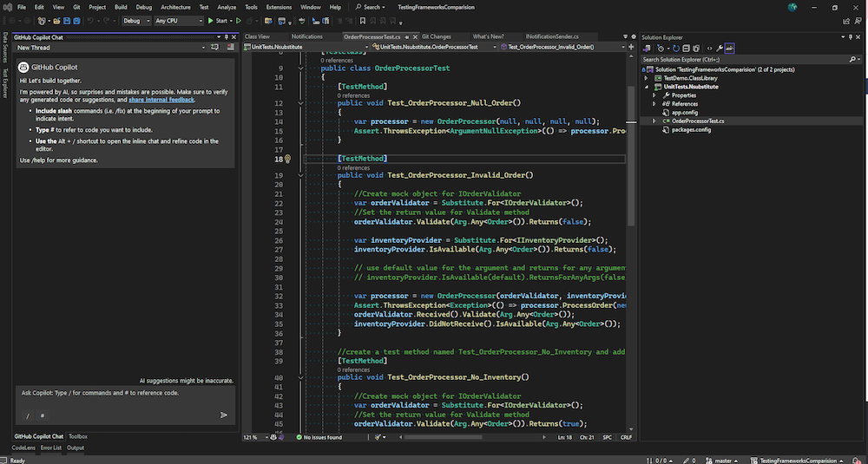Click the Open File folder icon
Viewport: 868px width, 464px height.
click(56, 21)
